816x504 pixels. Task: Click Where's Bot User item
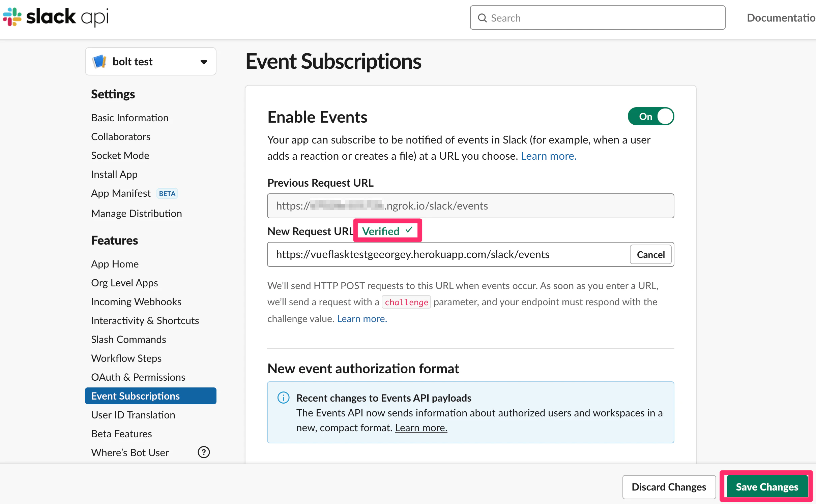click(x=130, y=452)
